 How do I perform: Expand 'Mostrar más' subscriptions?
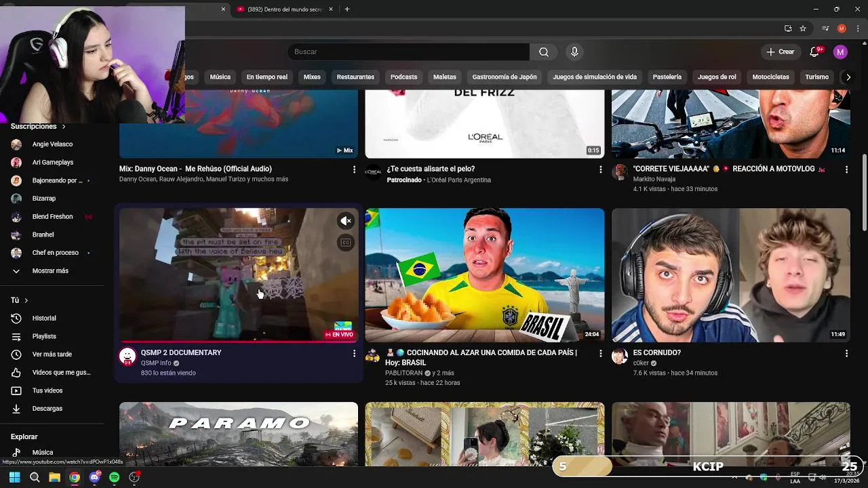tap(52, 271)
